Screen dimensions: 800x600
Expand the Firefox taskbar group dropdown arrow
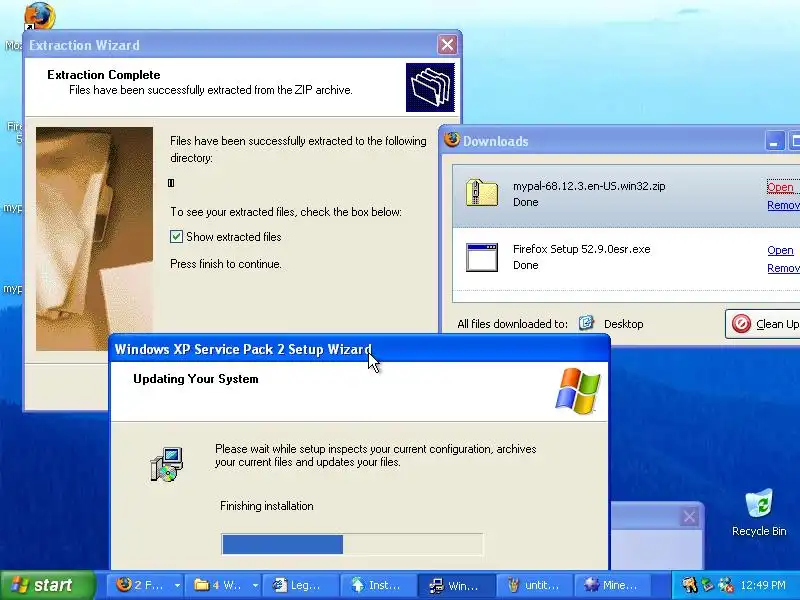tap(177, 585)
